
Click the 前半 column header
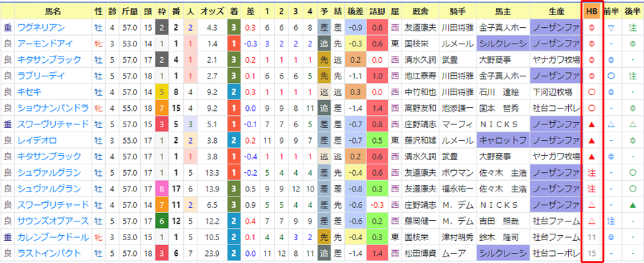[612, 11]
